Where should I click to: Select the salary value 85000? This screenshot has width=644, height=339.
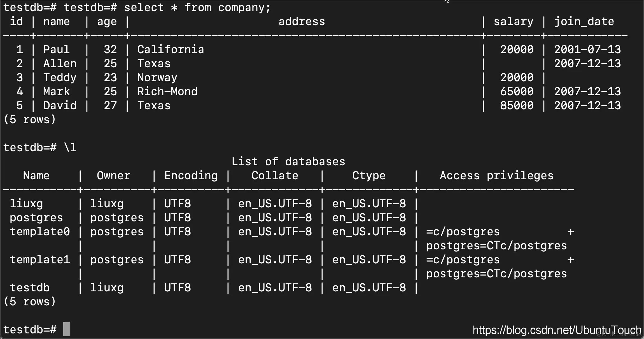(x=517, y=106)
